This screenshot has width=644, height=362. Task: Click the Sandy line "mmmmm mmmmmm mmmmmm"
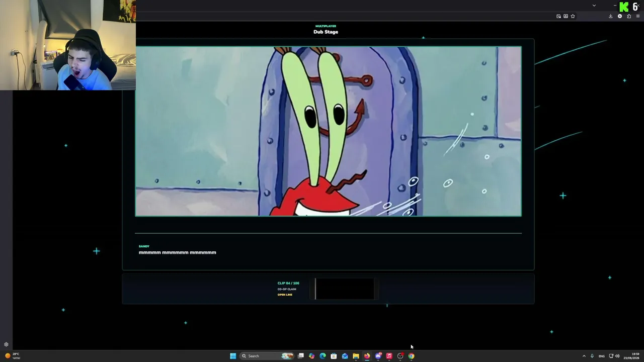(177, 252)
